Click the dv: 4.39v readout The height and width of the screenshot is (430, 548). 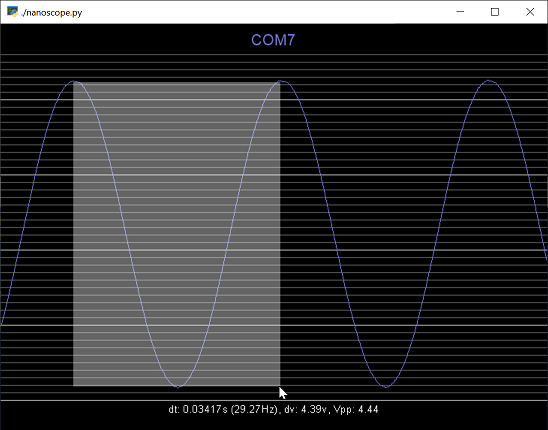click(306, 409)
